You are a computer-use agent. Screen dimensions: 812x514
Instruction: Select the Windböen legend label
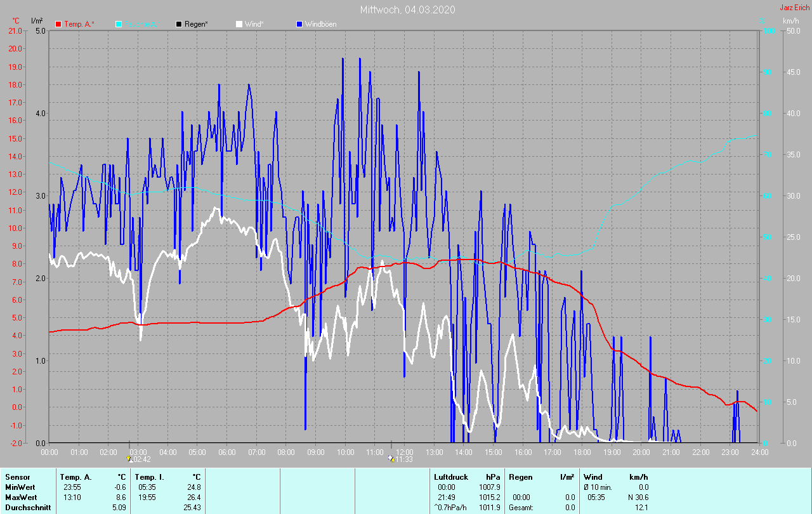(321, 24)
